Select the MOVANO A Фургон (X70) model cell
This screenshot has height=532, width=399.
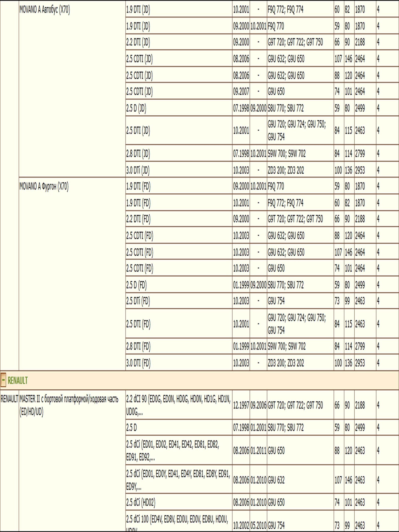point(44,187)
